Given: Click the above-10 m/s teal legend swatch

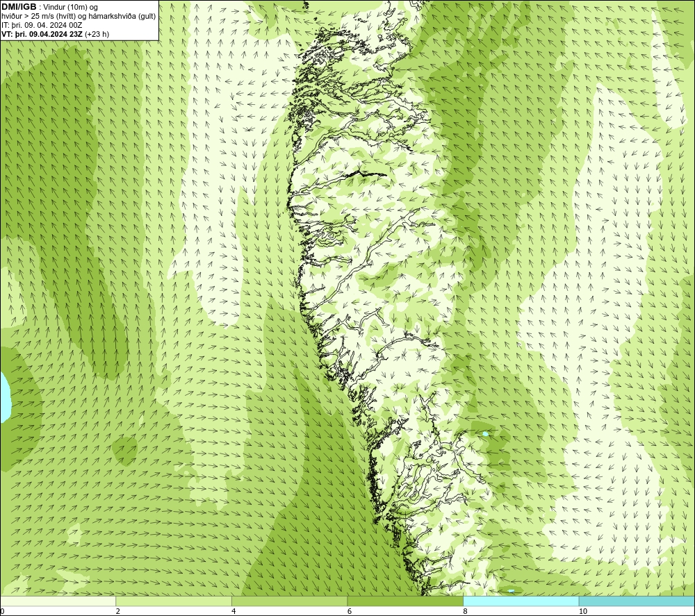Looking at the screenshot, I should pos(637,601).
